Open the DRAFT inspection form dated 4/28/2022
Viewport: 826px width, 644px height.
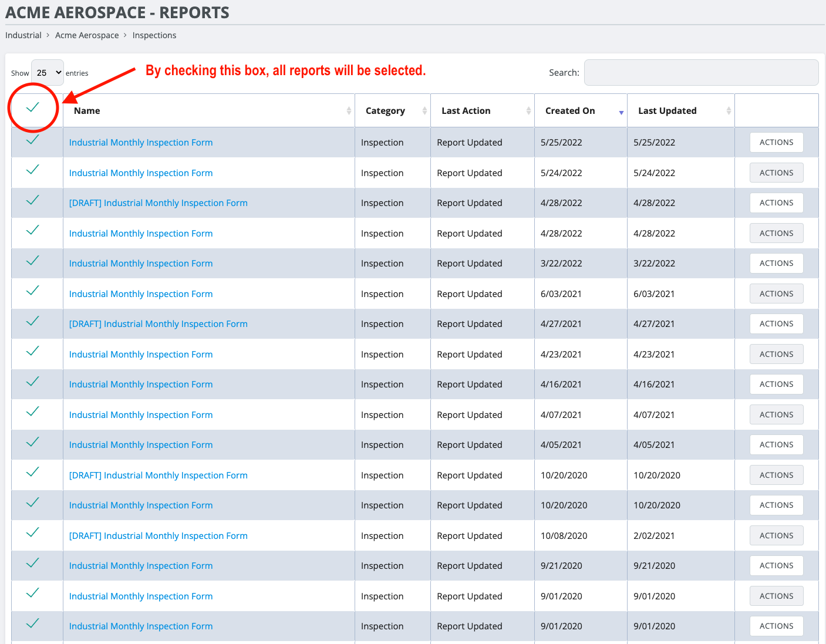[x=159, y=203]
